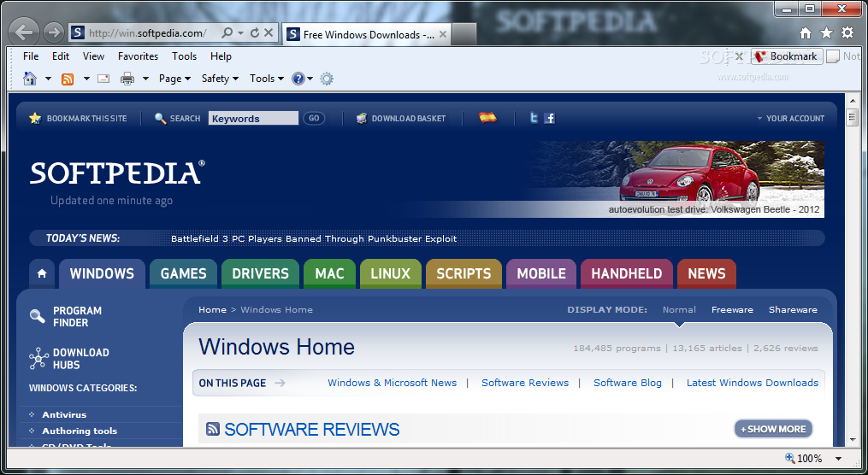
Task: Close the toolbar with X beside Bookmark
Action: point(739,56)
